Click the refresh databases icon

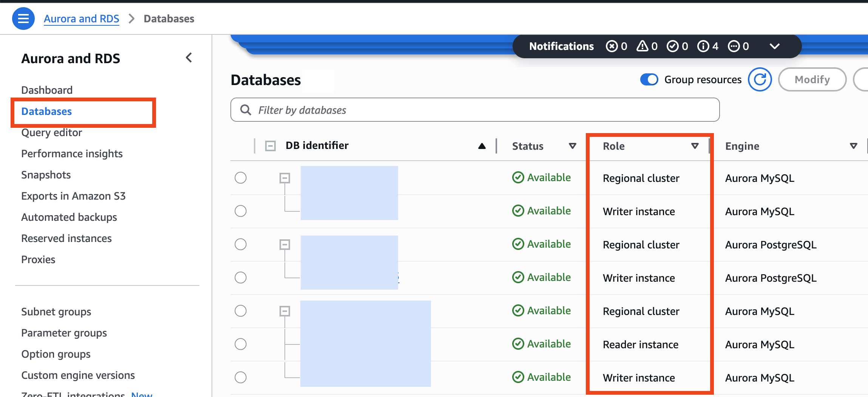point(760,79)
